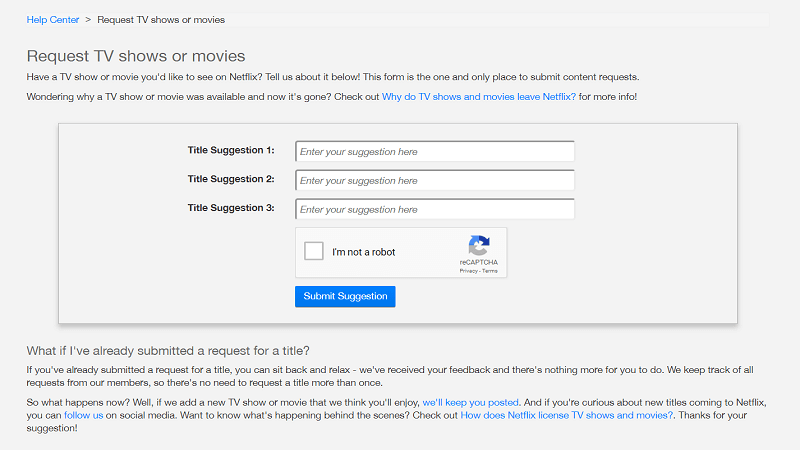Open the reCAPTCHA Privacy link
Viewport: 800px width, 450px height.
click(x=468, y=271)
